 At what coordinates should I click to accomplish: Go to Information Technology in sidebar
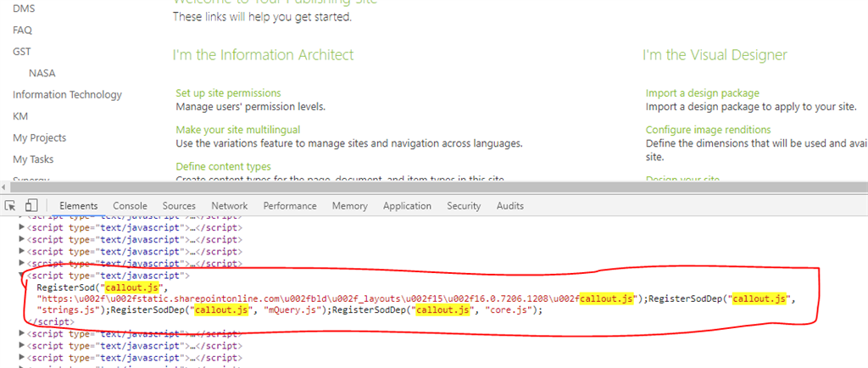67,95
